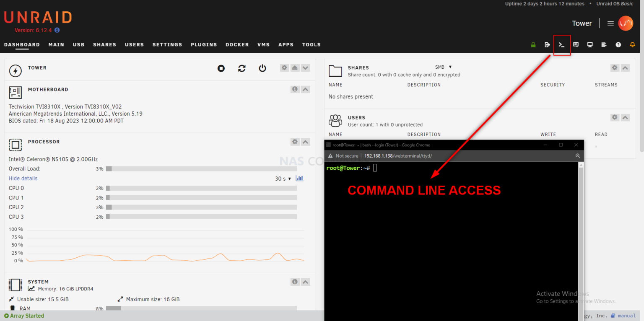Click the Maximum size: 16 GiB text

pyautogui.click(x=153, y=299)
